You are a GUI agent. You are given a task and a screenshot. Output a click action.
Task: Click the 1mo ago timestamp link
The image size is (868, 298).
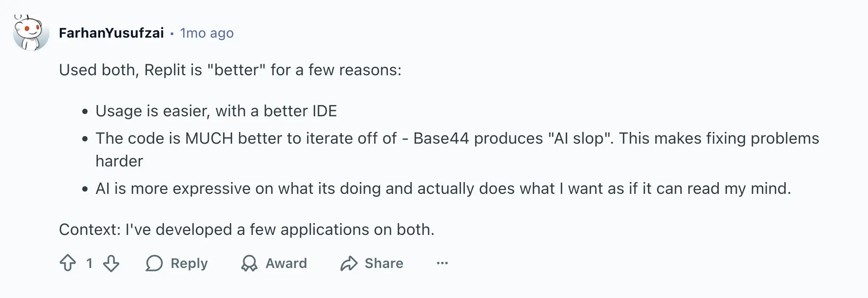pos(206,33)
